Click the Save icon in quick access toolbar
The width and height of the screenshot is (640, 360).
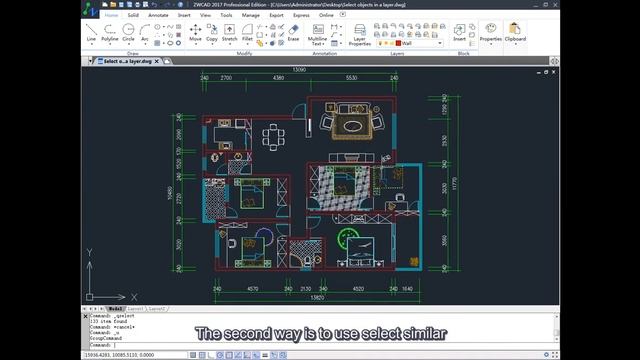click(121, 4)
